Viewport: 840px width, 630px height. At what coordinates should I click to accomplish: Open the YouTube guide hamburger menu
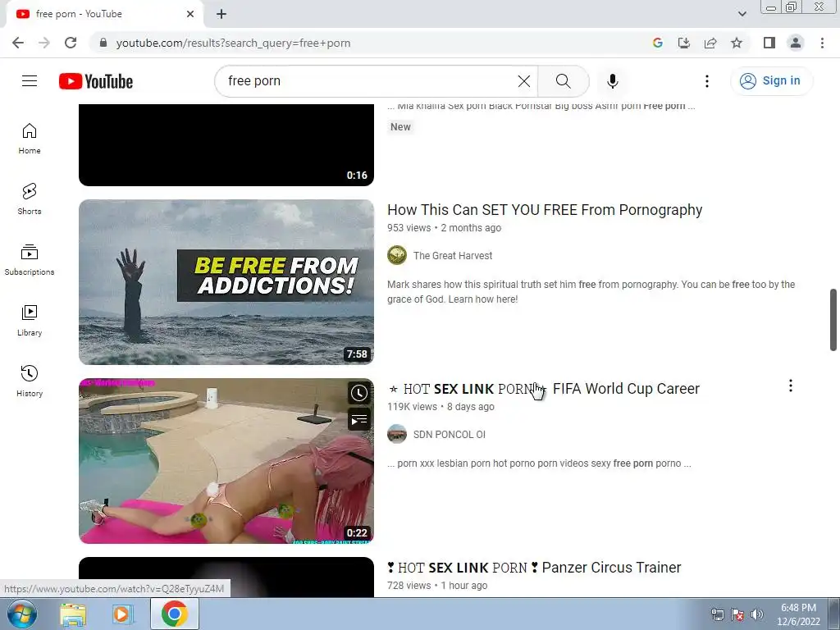[x=30, y=81]
